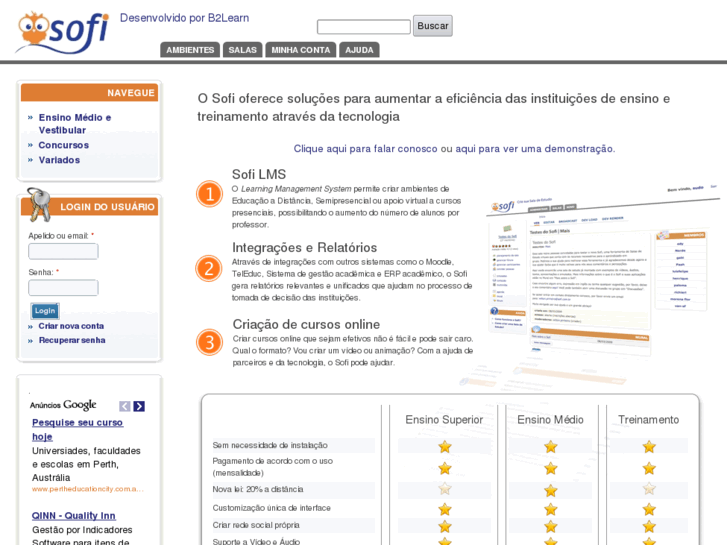Click the Ensino Superior column header

444,420
